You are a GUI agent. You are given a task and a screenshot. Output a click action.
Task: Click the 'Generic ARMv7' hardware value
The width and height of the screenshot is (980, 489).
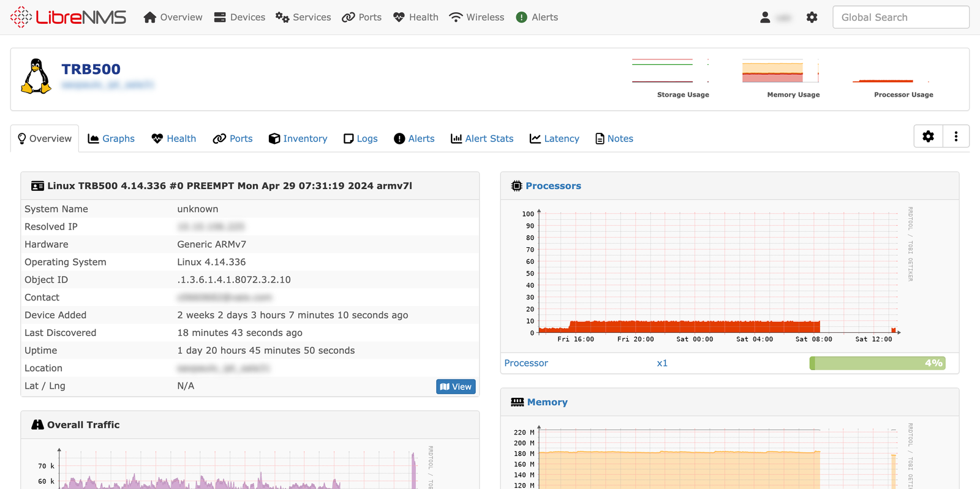coord(211,244)
